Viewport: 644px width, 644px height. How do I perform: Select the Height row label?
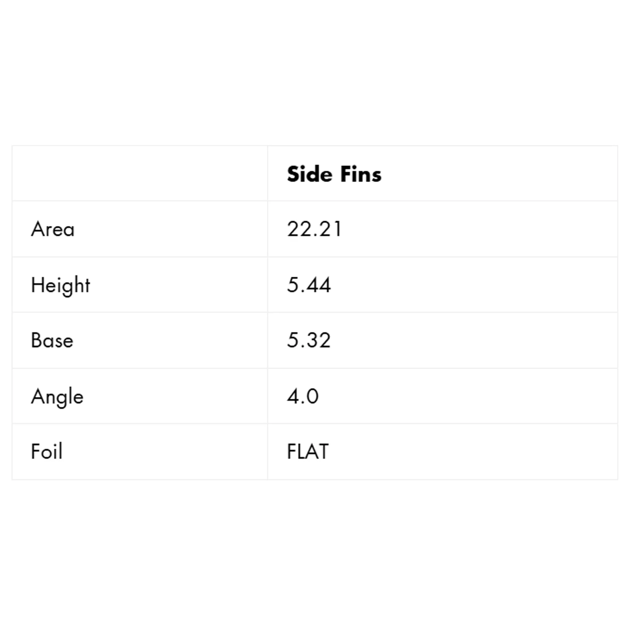click(x=60, y=285)
